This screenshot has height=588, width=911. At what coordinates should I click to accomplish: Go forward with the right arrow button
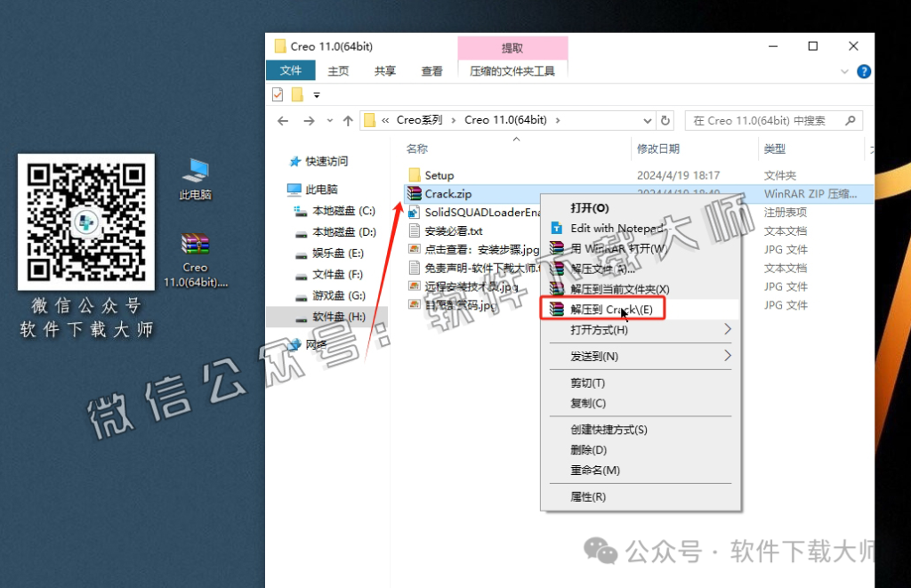coord(309,121)
